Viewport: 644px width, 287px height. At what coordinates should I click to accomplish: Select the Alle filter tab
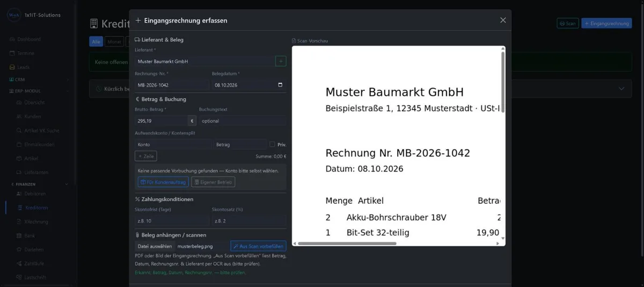coord(96,41)
